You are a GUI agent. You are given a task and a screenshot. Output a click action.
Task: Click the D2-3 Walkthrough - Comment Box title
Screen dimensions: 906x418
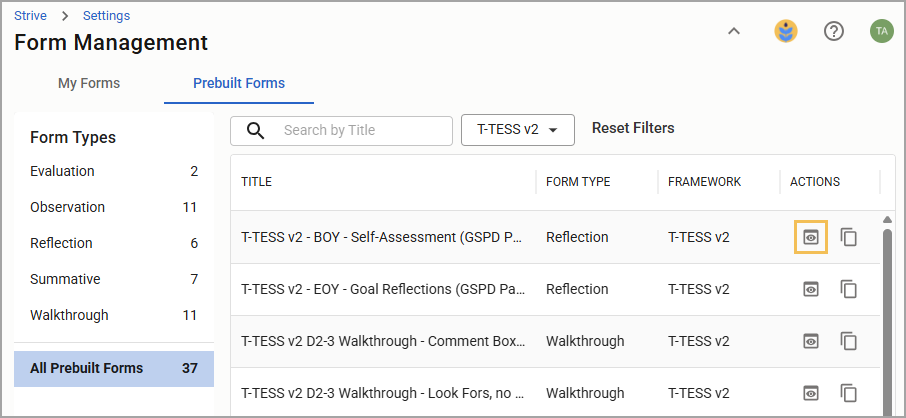tap(384, 341)
